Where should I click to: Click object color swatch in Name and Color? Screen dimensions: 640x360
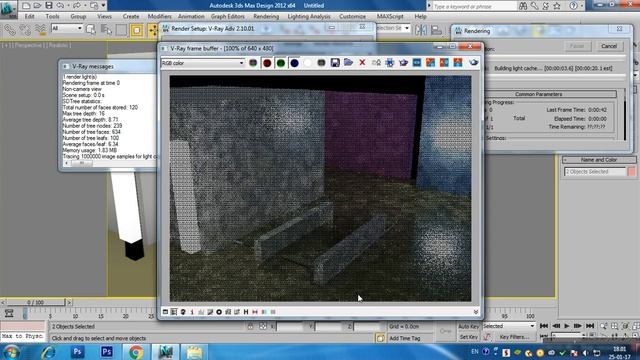(631, 171)
